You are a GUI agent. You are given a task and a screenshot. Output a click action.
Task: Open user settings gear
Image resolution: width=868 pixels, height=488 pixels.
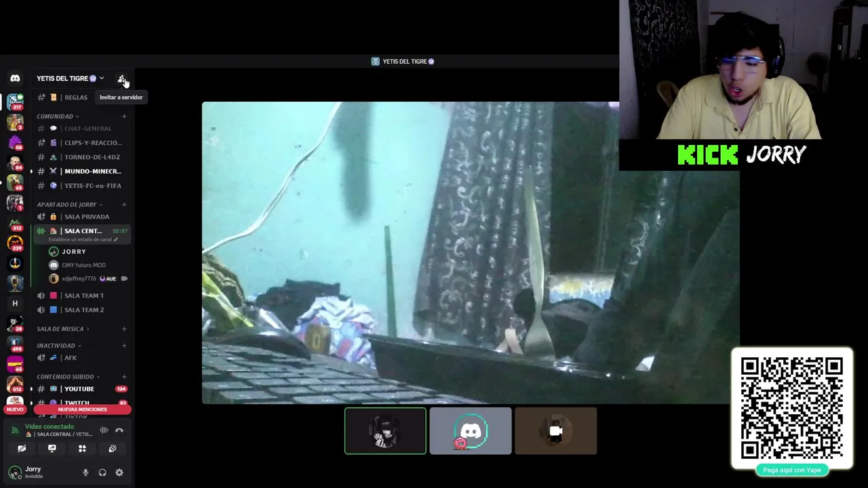[x=119, y=472]
